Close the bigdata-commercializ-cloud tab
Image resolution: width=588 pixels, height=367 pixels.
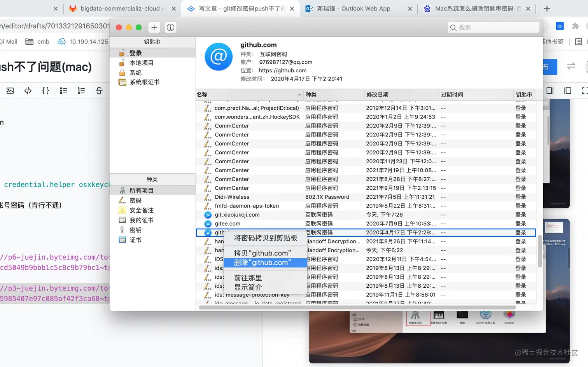pyautogui.click(x=173, y=9)
